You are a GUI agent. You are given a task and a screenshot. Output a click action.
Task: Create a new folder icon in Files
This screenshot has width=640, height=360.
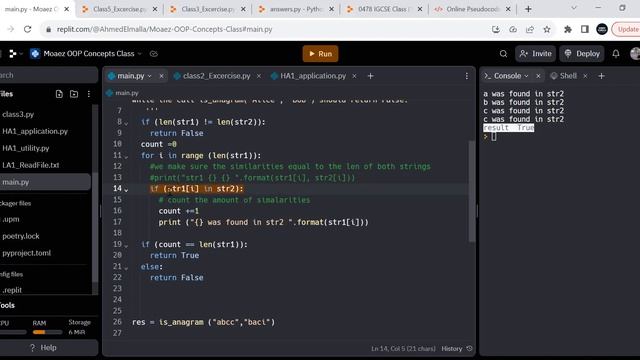[74, 94]
